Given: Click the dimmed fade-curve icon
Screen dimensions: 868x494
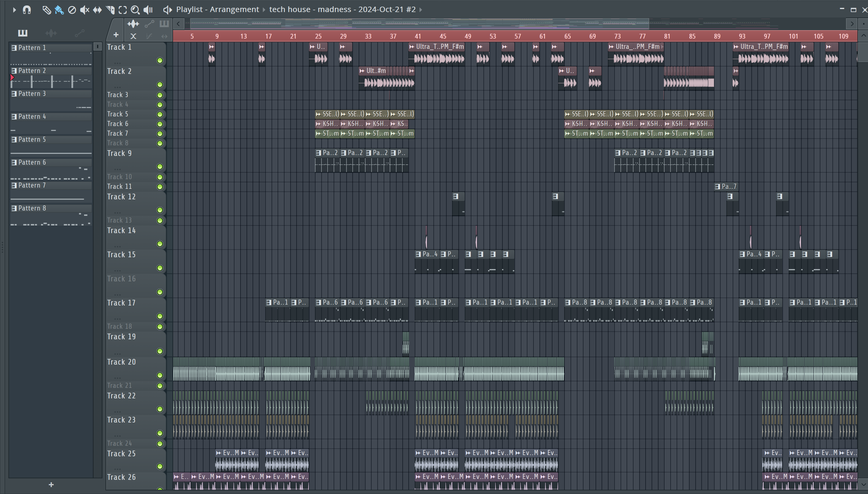Looking at the screenshot, I should point(149,36).
